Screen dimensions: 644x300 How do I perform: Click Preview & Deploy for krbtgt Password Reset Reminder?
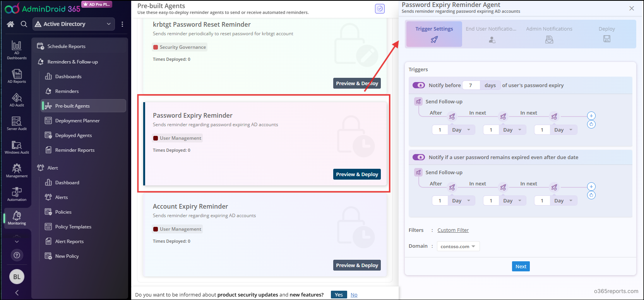pos(357,83)
